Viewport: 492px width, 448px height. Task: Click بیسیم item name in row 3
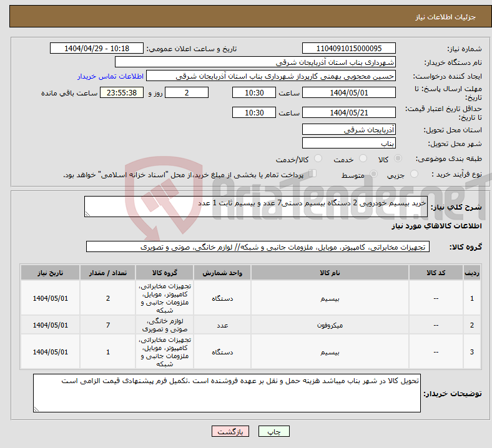[330, 352]
